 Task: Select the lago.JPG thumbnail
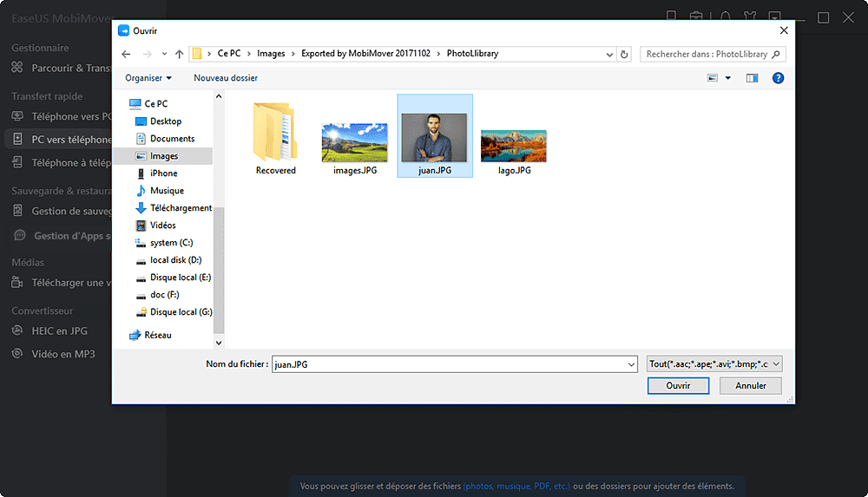[514, 146]
